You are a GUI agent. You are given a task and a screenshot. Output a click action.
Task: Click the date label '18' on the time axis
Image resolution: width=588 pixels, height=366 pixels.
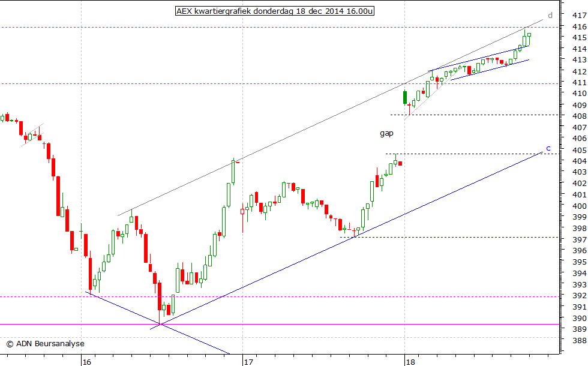pos(410,362)
